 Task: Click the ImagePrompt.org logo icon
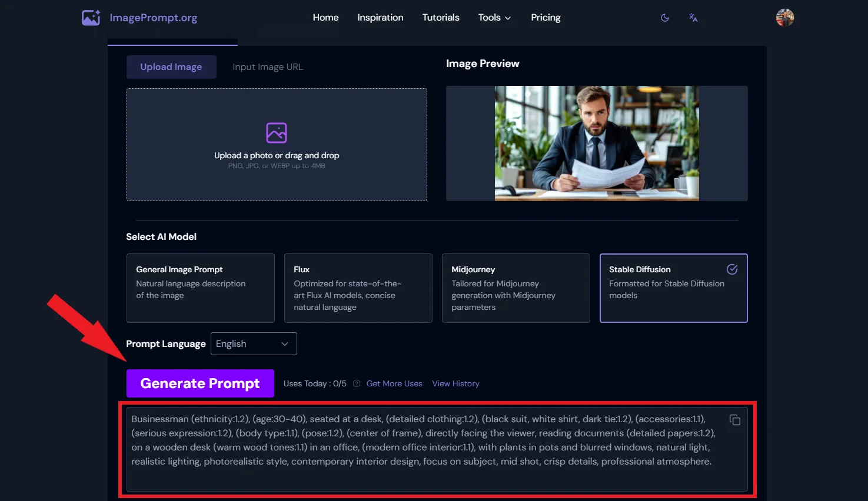pos(91,18)
